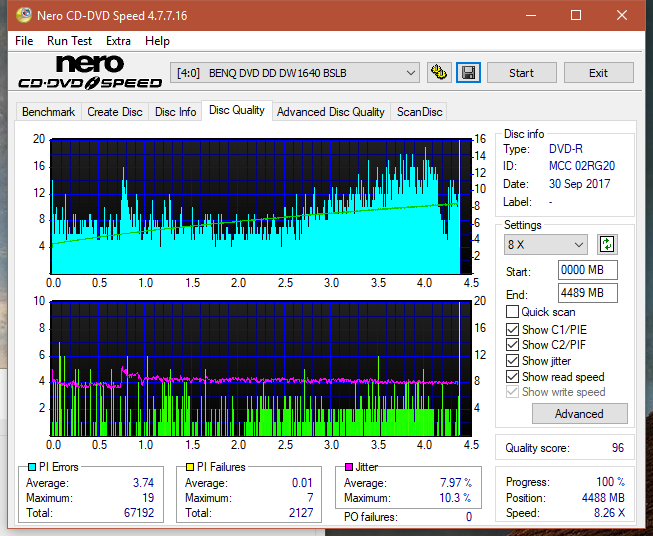Switch to the Benchmark tab
Image resolution: width=653 pixels, height=536 pixels.
pos(48,112)
